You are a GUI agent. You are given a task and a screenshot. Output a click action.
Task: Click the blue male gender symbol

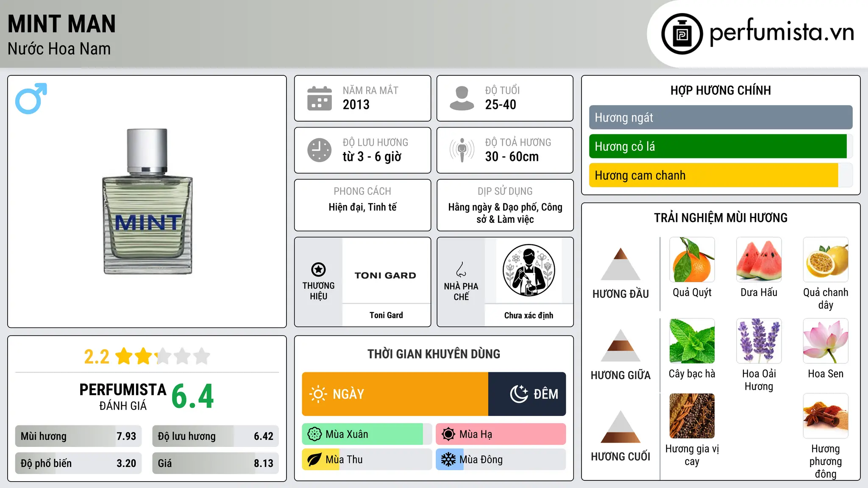(x=31, y=98)
